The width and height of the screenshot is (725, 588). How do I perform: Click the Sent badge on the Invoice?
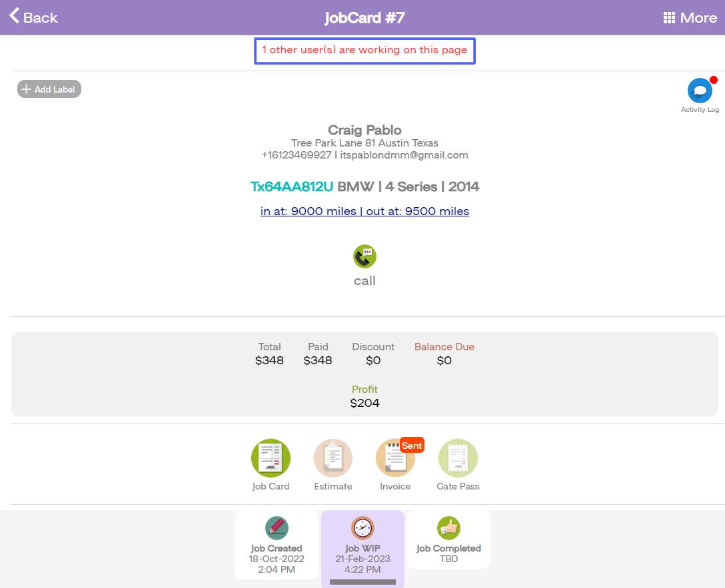point(412,445)
